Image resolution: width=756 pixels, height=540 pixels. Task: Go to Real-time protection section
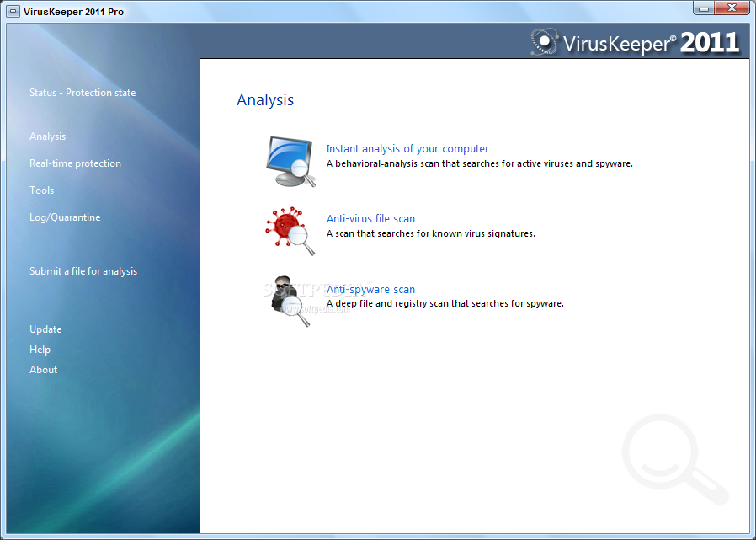point(75,163)
